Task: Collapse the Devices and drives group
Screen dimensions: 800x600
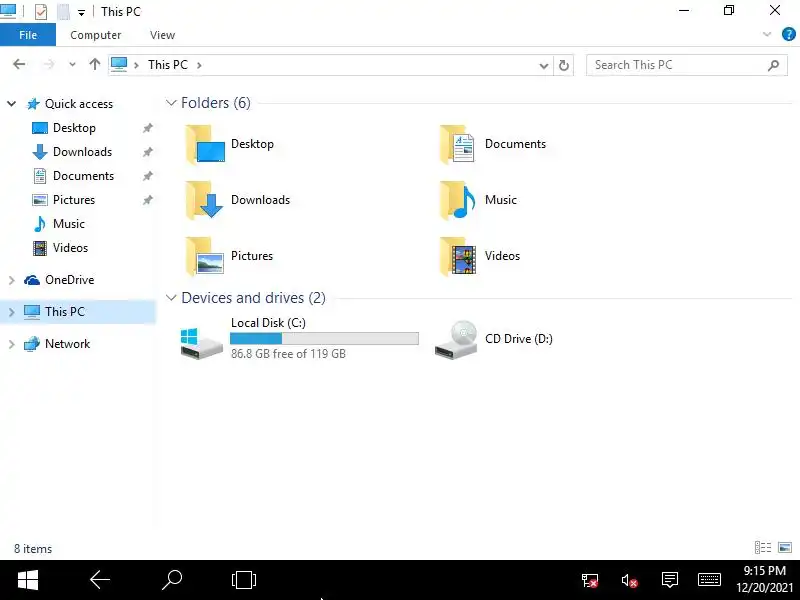Action: [x=171, y=297]
